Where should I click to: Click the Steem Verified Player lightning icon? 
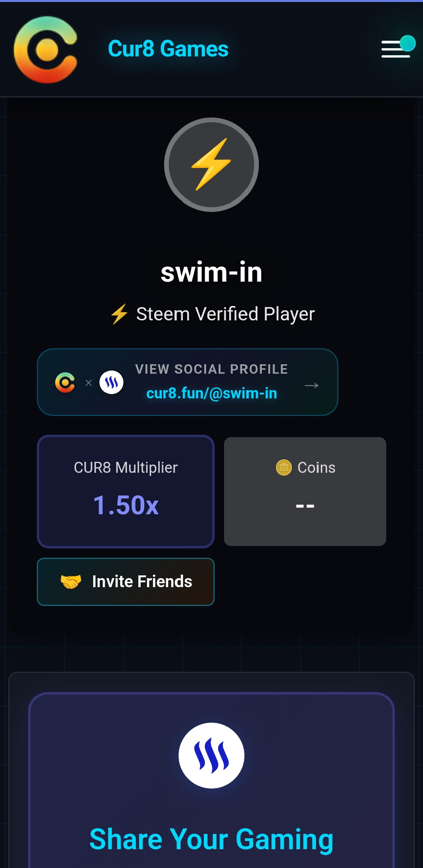(119, 314)
